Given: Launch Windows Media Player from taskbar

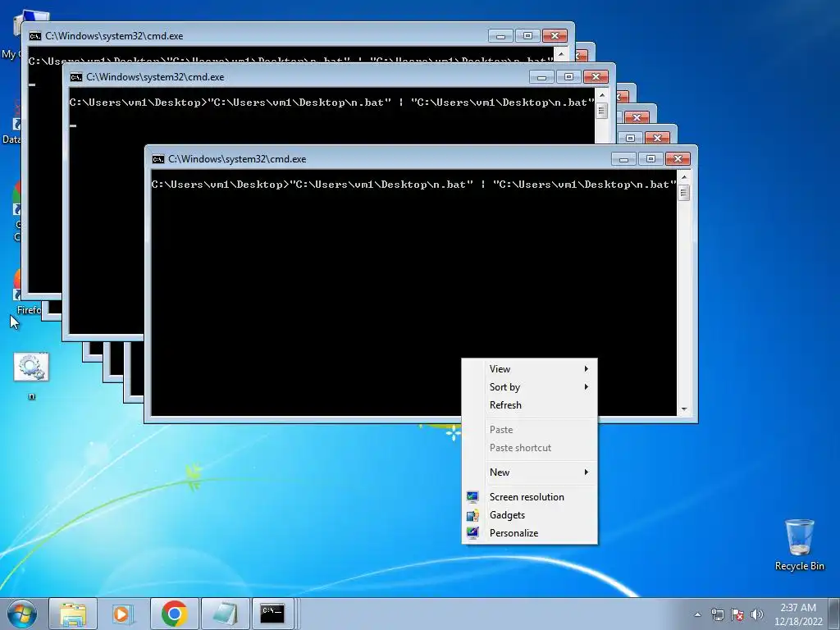Looking at the screenshot, I should pos(122,614).
